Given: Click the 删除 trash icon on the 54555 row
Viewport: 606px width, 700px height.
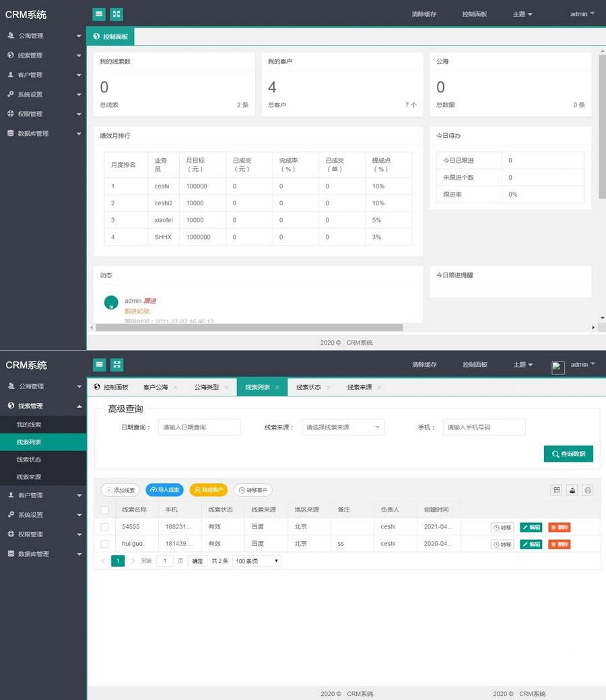Looking at the screenshot, I should click(560, 527).
